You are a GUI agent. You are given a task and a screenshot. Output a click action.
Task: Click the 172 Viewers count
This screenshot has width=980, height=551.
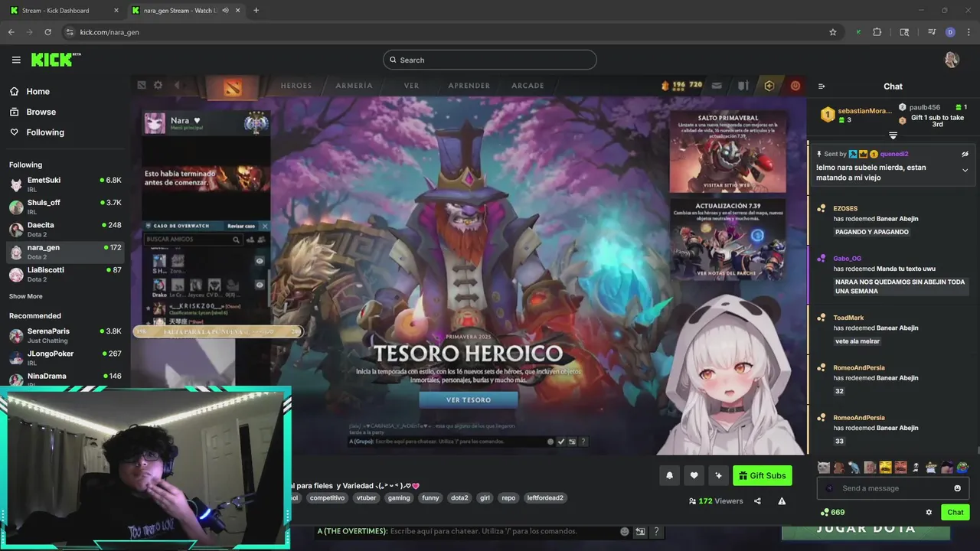(x=716, y=501)
